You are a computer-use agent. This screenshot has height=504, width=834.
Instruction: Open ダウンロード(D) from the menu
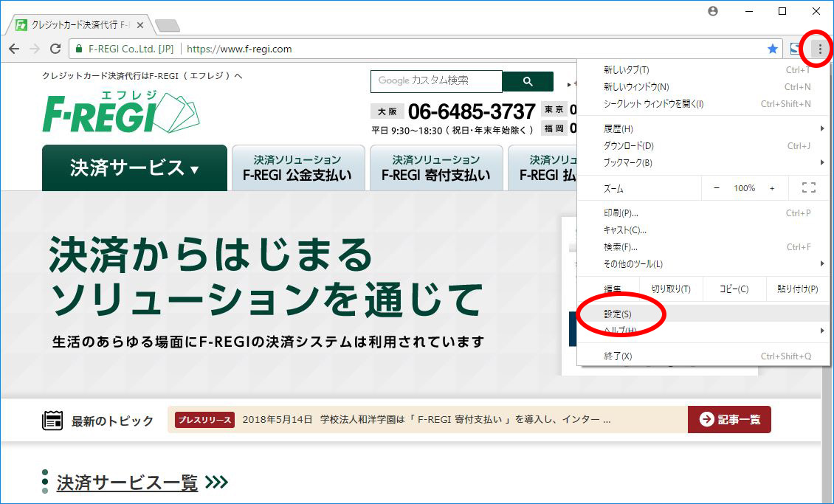point(703,145)
